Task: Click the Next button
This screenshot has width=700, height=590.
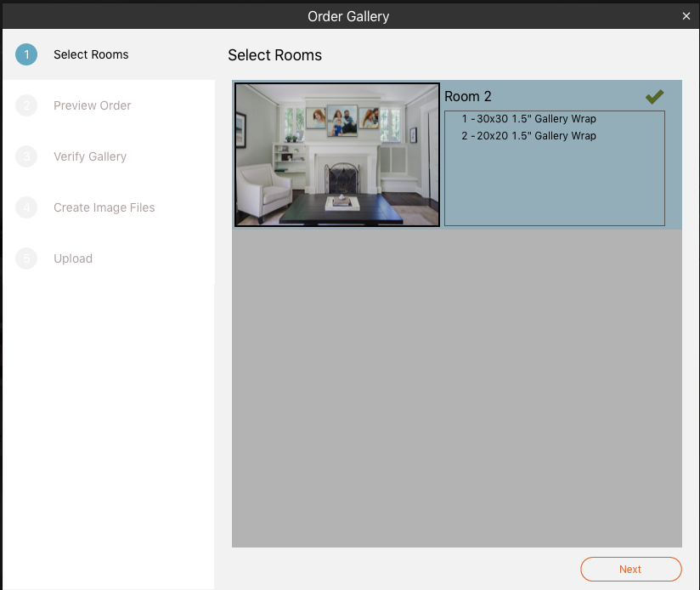Action: (x=631, y=569)
